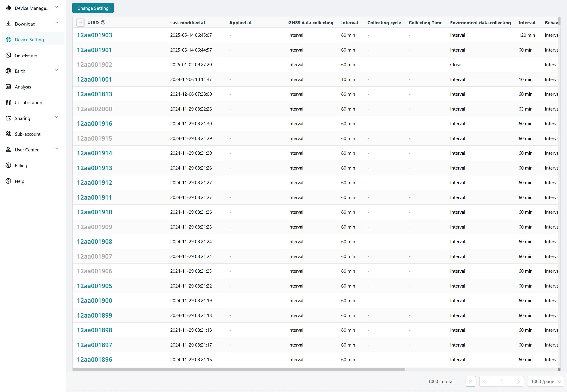Open device link 12aa001903
This screenshot has width=567, height=392.
pos(95,35)
